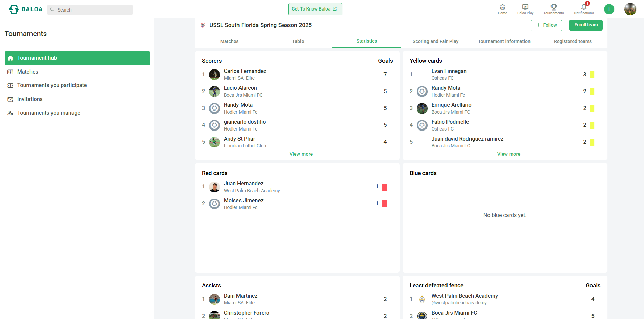Open the user profile avatar
Image resolution: width=644 pixels, height=319 pixels.
(630, 9)
